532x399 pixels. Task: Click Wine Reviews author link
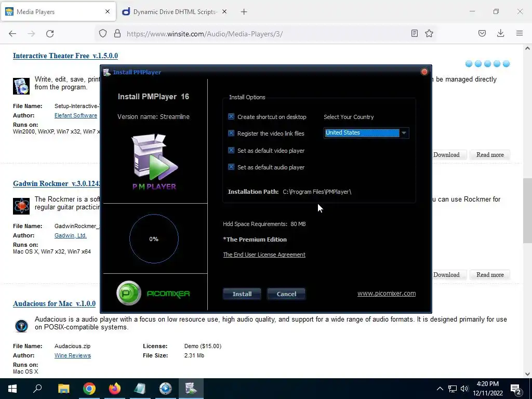click(x=73, y=355)
